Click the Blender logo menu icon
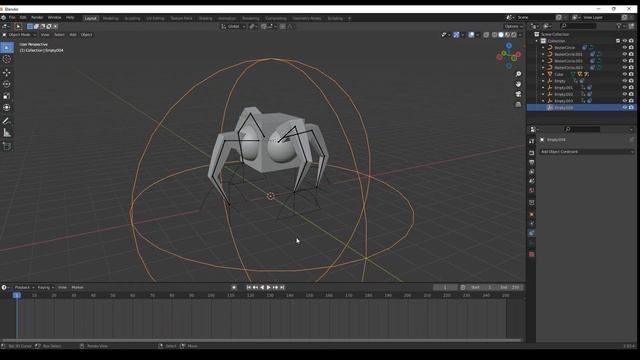The width and height of the screenshot is (640, 360). (4, 18)
